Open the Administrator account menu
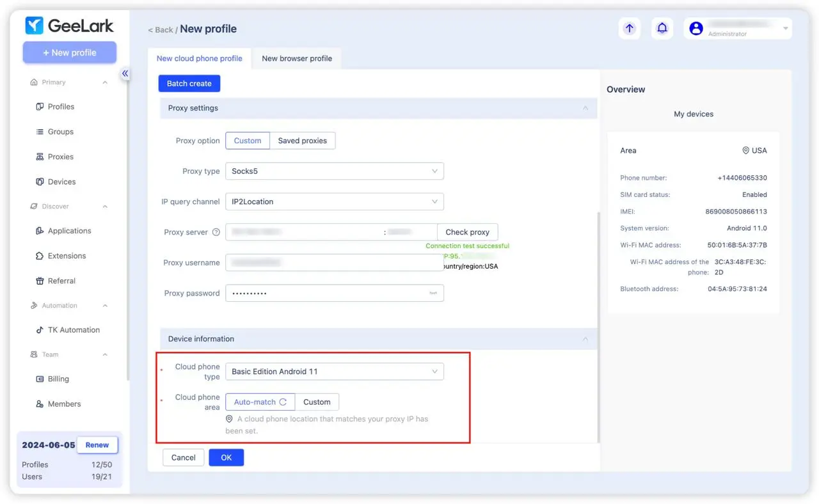The height and width of the screenshot is (504, 819). tap(736, 28)
